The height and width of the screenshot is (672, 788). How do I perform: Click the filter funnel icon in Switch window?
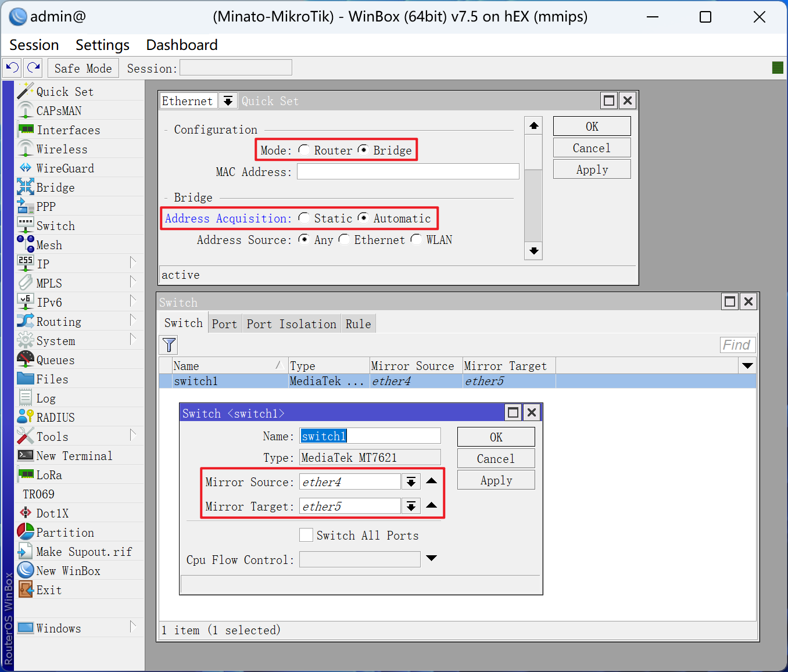coord(169,345)
